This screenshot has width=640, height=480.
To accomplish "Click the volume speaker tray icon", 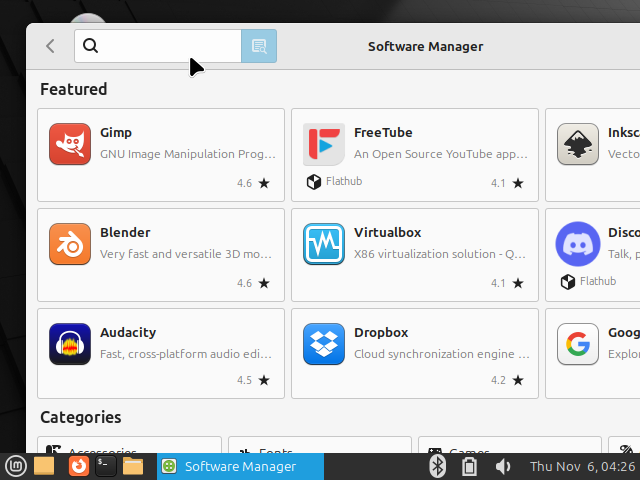I will 503,466.
